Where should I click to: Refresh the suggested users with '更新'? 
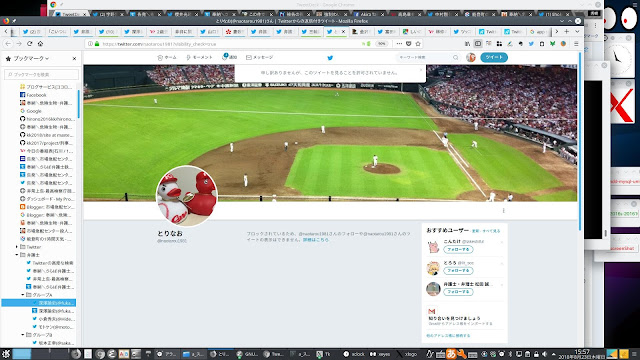[475, 231]
